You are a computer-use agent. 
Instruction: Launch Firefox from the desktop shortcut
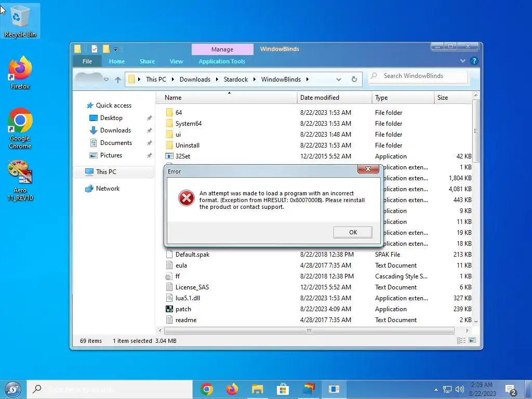[20, 73]
